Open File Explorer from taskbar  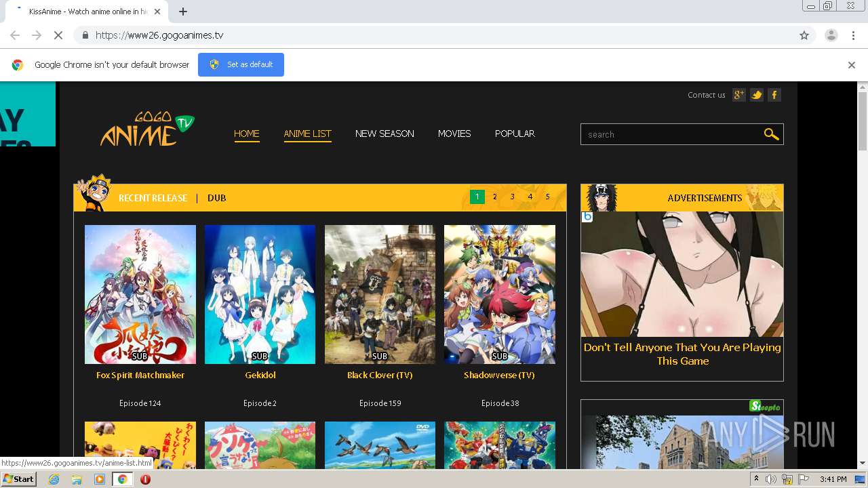click(77, 479)
